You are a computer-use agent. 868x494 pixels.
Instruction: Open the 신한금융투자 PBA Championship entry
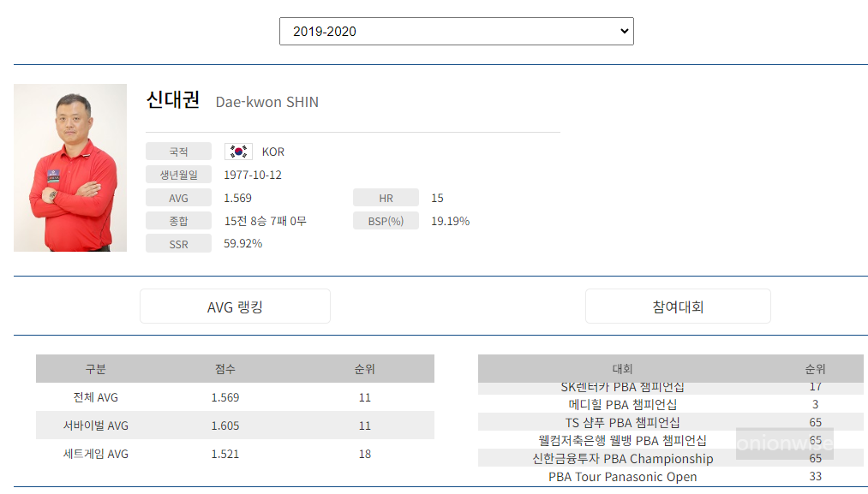(x=623, y=458)
